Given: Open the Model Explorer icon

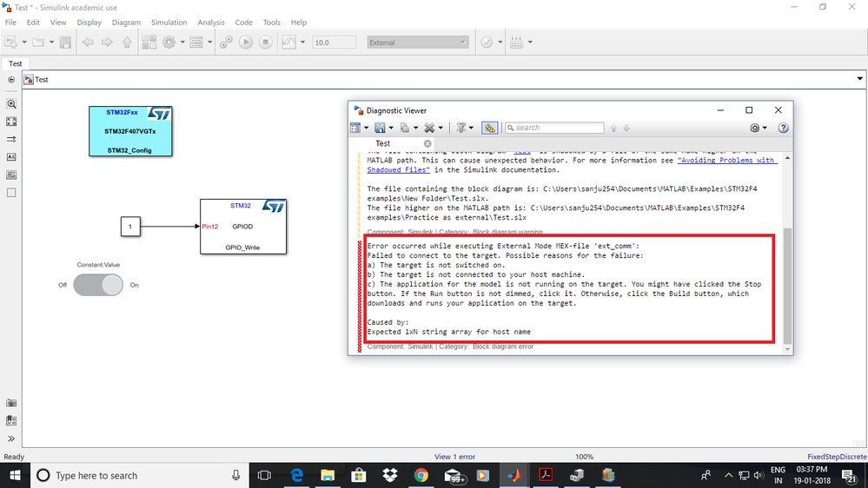Looking at the screenshot, I should pos(196,42).
